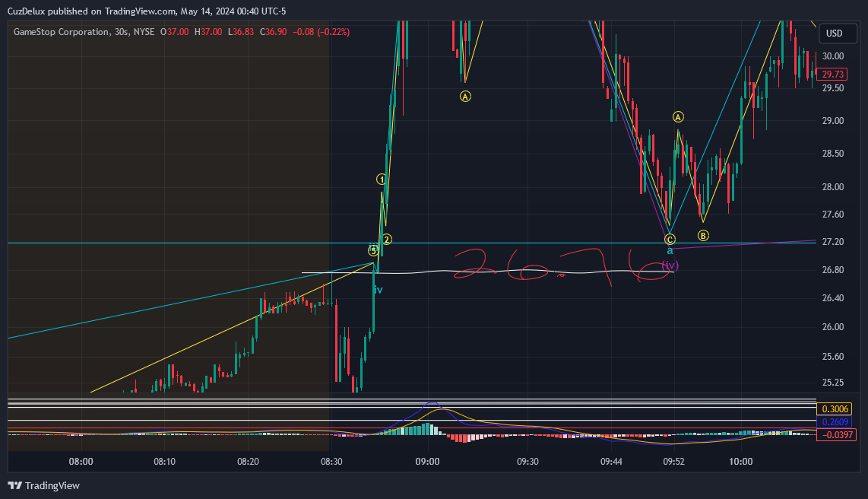The width and height of the screenshot is (868, 499).
Task: Click the purple '(iv)' wave label
Action: click(x=670, y=265)
